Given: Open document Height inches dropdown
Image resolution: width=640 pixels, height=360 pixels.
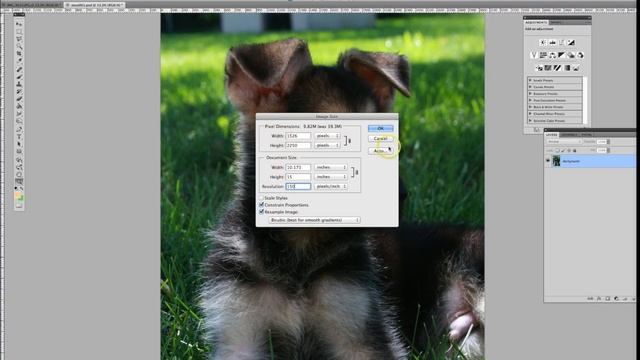Looking at the screenshot, I should point(331,176).
